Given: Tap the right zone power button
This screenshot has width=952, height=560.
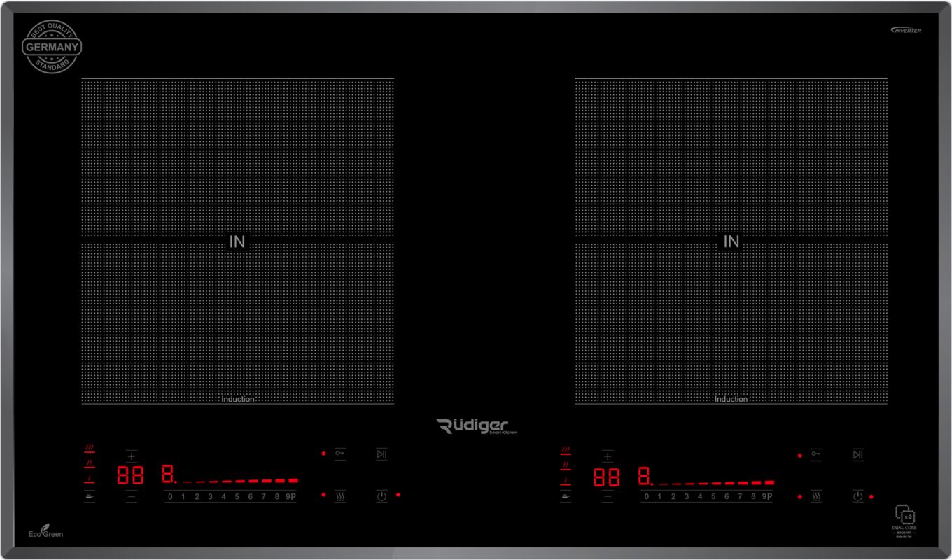Looking at the screenshot, I should click(x=857, y=496).
